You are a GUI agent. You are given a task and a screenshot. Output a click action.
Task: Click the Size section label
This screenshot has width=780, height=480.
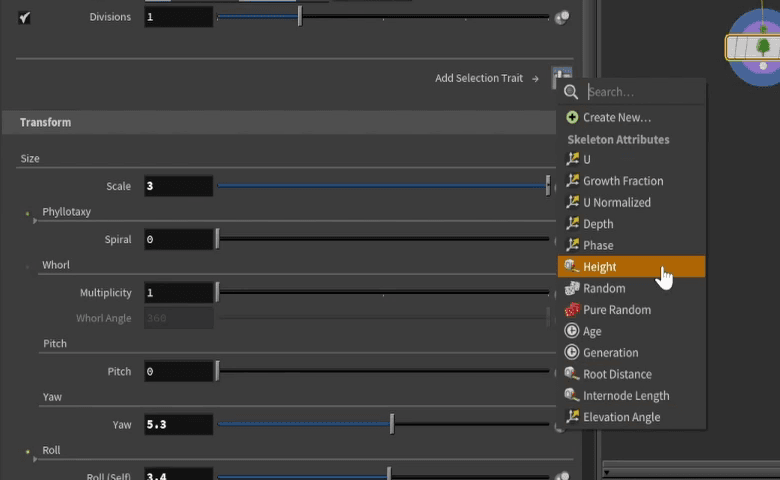tap(30, 158)
